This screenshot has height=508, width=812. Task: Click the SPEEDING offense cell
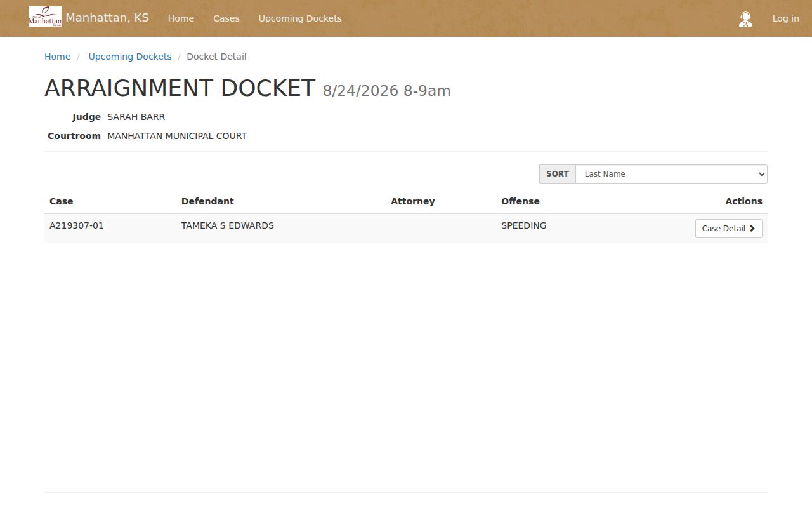click(523, 225)
